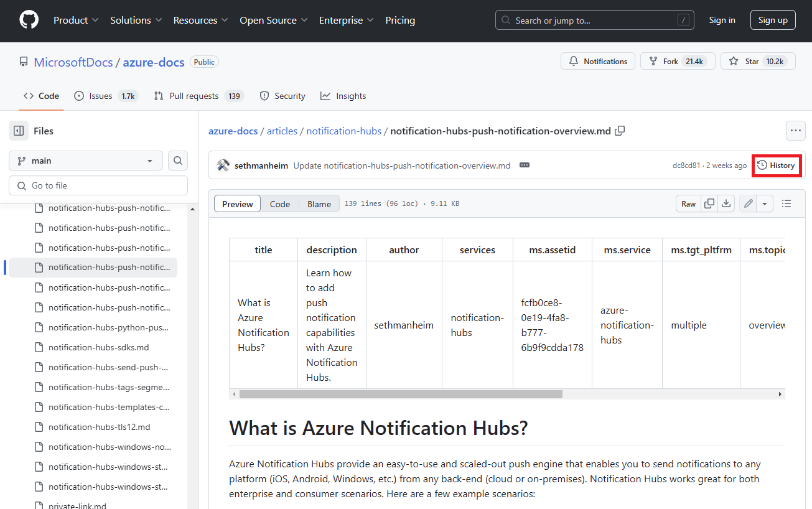Open the file outline list icon
812x509 pixels.
tap(786, 203)
